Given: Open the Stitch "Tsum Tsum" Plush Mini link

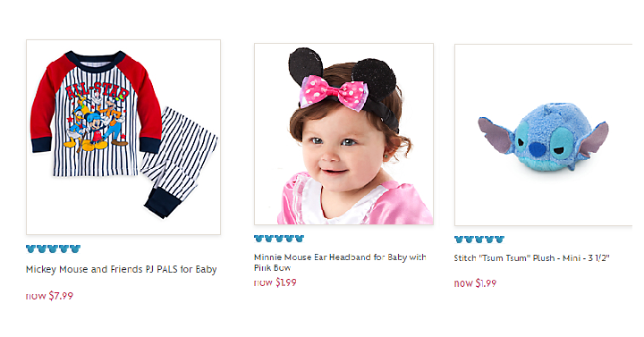Looking at the screenshot, I should click(532, 258).
